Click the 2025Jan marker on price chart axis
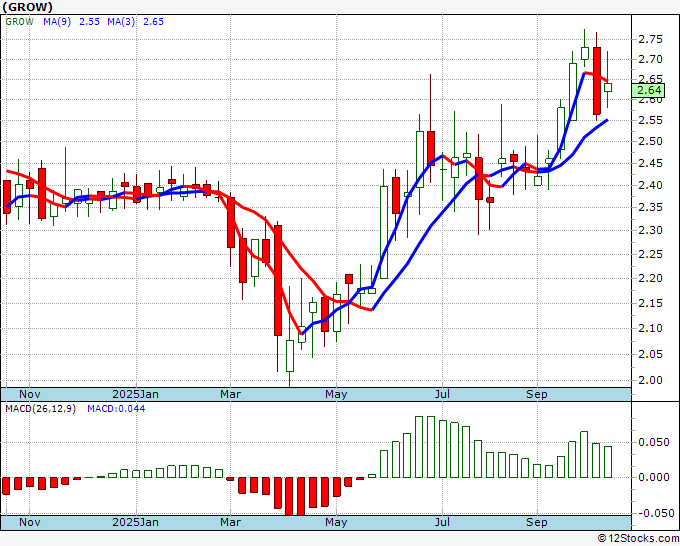The height and width of the screenshot is (546, 680). click(134, 394)
